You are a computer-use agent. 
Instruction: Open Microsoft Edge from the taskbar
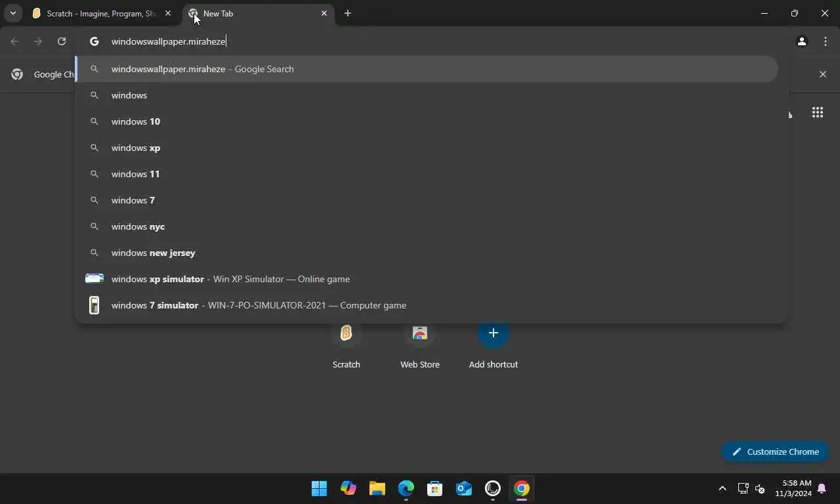(x=406, y=488)
